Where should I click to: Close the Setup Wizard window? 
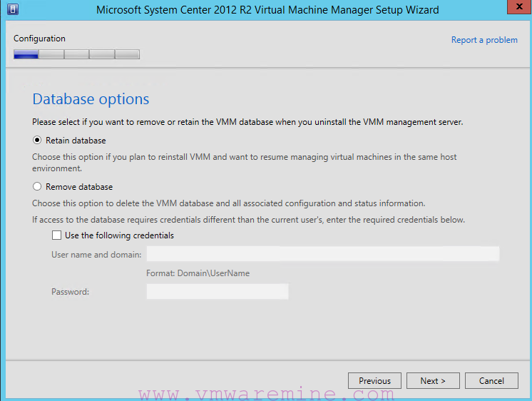(519, 7)
